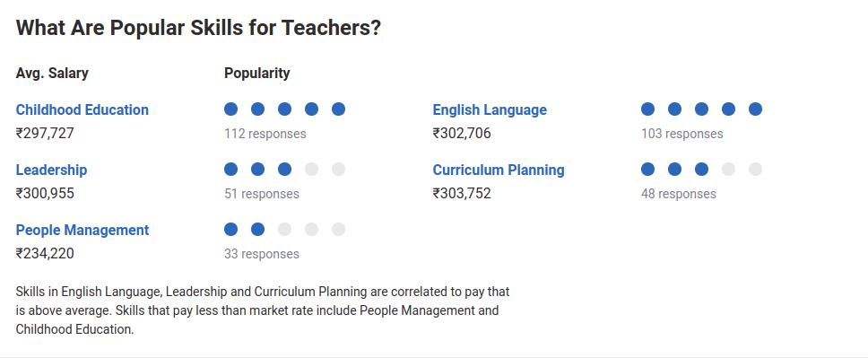
Task: Click the 103 responses text
Action: tap(682, 134)
